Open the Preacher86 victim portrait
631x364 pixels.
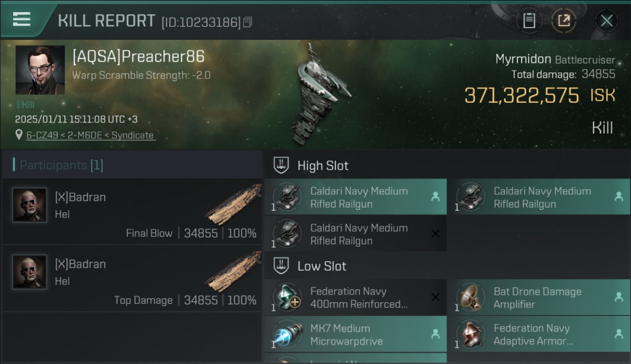[40, 70]
